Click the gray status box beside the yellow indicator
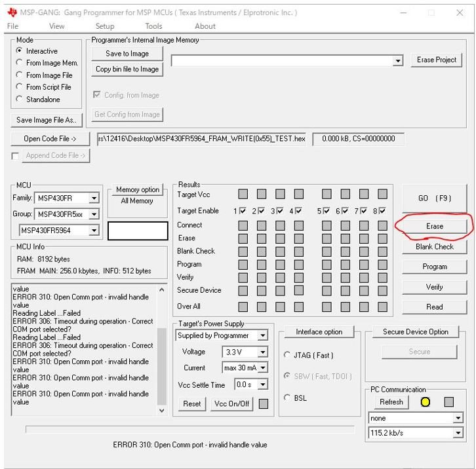This screenshot has width=476, height=469. click(x=448, y=402)
